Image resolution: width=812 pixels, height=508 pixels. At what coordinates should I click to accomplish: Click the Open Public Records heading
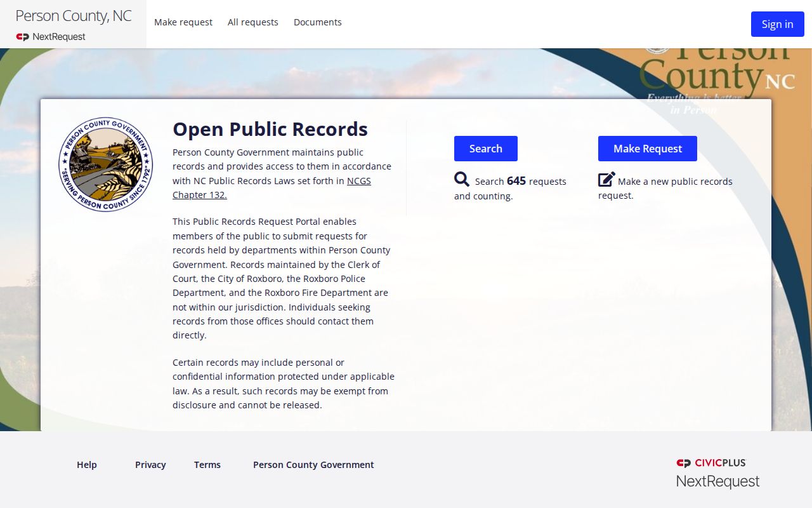point(270,129)
